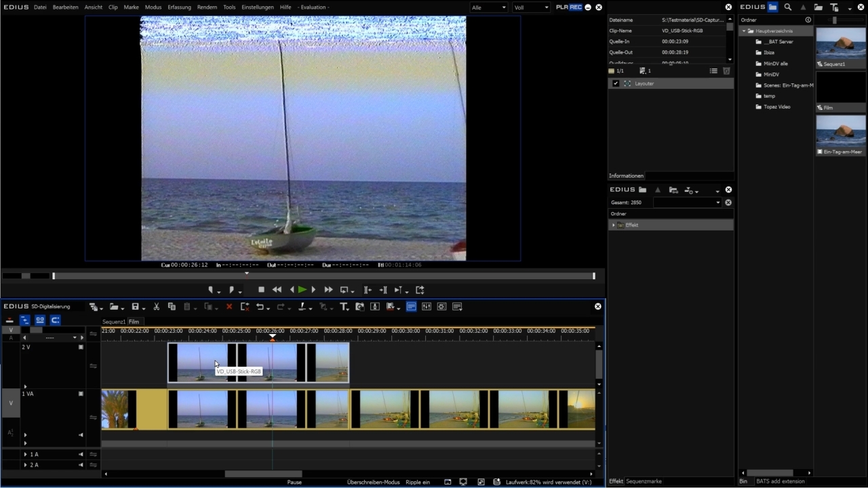Click the Rewind button in the player
Viewport: 868px width, 488px height.
point(277,289)
